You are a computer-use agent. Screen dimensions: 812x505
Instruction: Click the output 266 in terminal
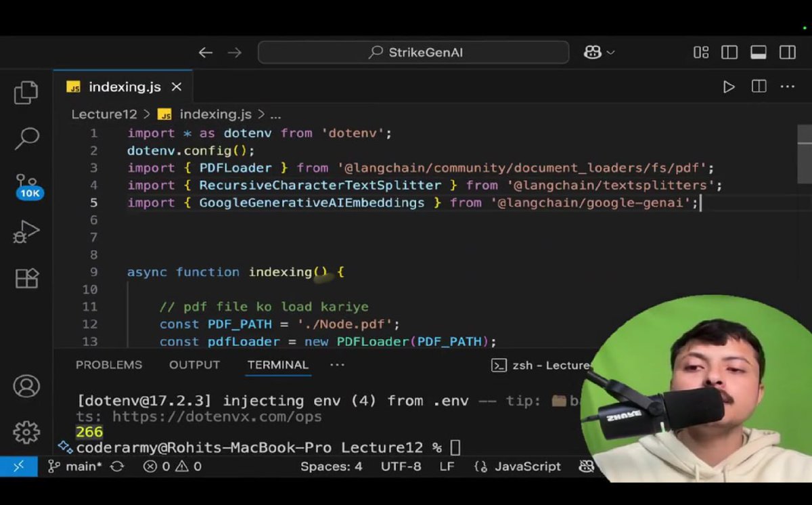click(x=89, y=432)
